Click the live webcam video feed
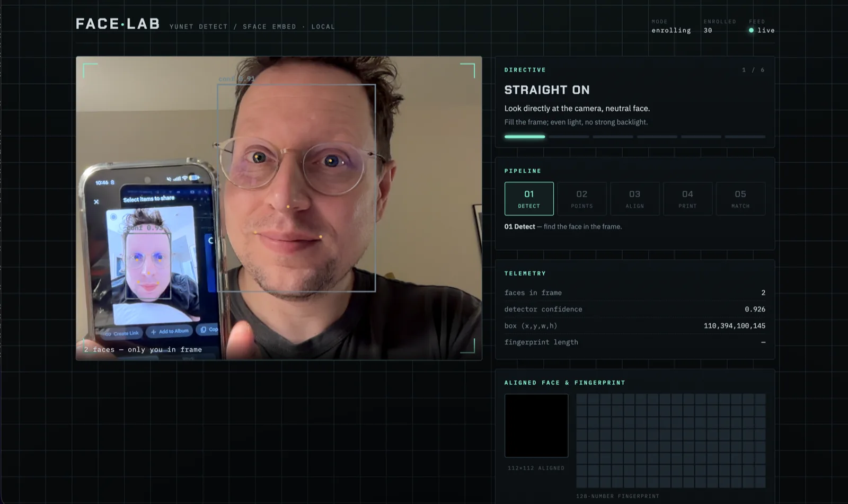 point(279,208)
